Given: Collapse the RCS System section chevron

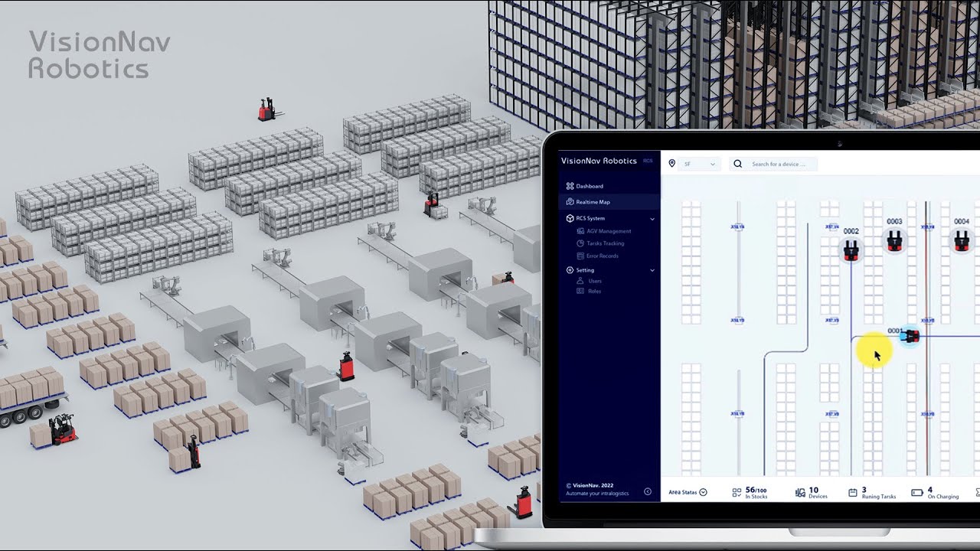Looking at the screenshot, I should click(x=652, y=219).
